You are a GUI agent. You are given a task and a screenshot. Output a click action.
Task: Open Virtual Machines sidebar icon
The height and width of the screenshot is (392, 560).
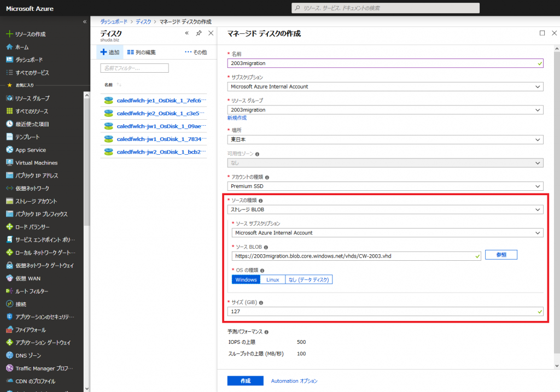[x=10, y=162]
